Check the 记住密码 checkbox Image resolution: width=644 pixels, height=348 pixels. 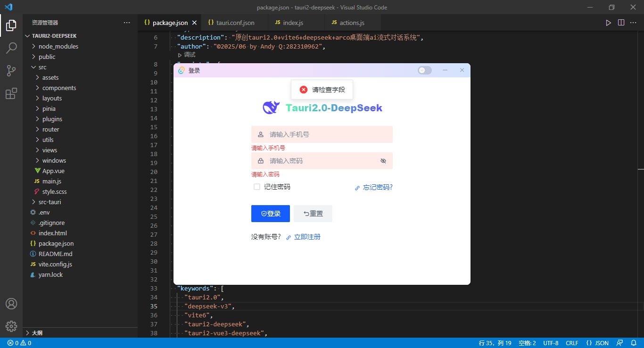257,187
